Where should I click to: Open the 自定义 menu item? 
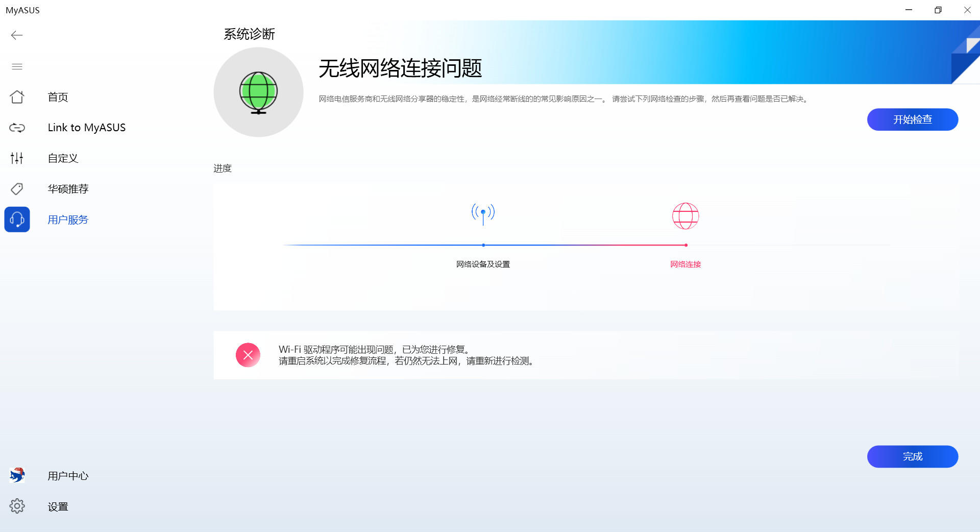click(x=63, y=158)
